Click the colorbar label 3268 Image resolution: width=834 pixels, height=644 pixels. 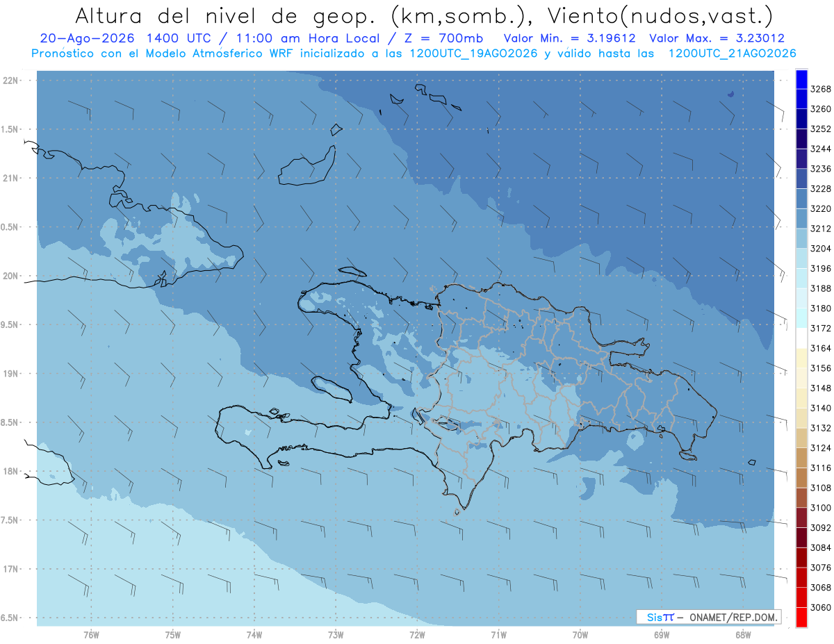[821, 89]
